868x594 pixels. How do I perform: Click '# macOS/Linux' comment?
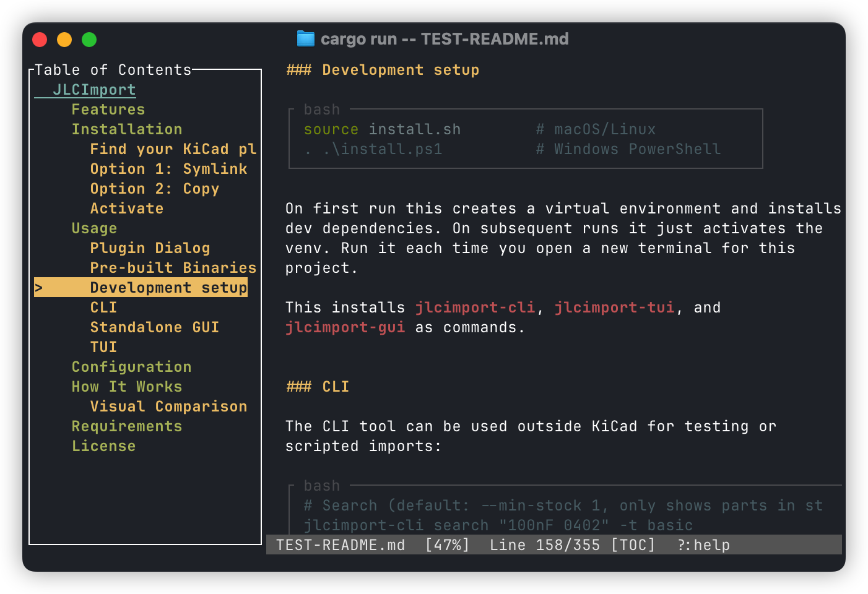[x=596, y=129]
